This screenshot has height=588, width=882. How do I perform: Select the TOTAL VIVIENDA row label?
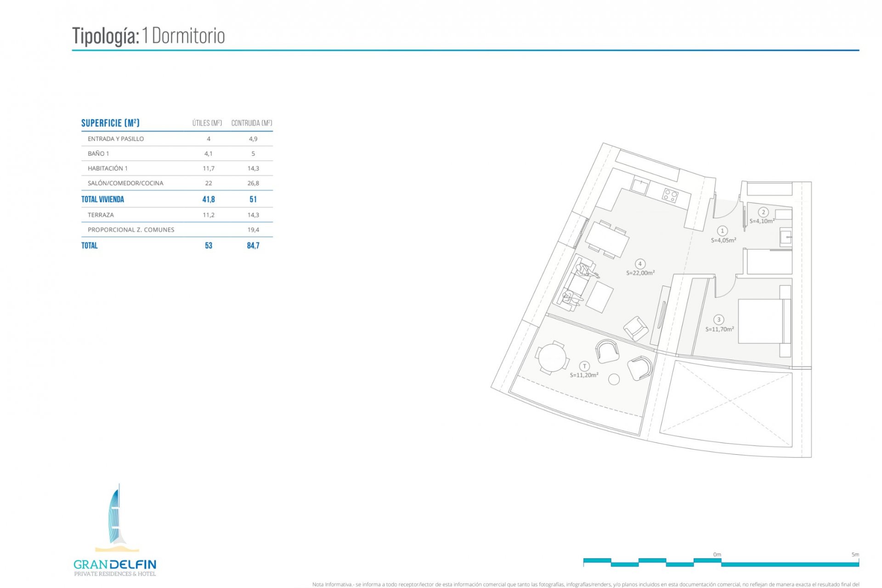pos(102,199)
